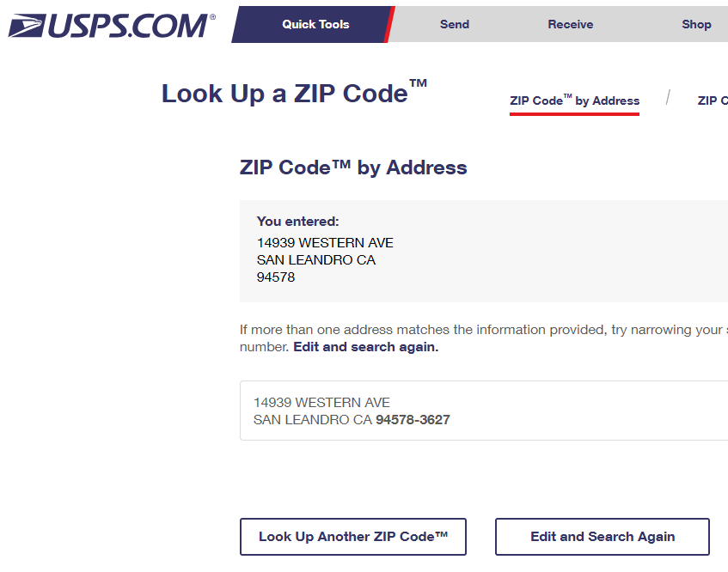The width and height of the screenshot is (728, 572).
Task: Select the ZIP Code by Address tab
Action: coord(574,100)
